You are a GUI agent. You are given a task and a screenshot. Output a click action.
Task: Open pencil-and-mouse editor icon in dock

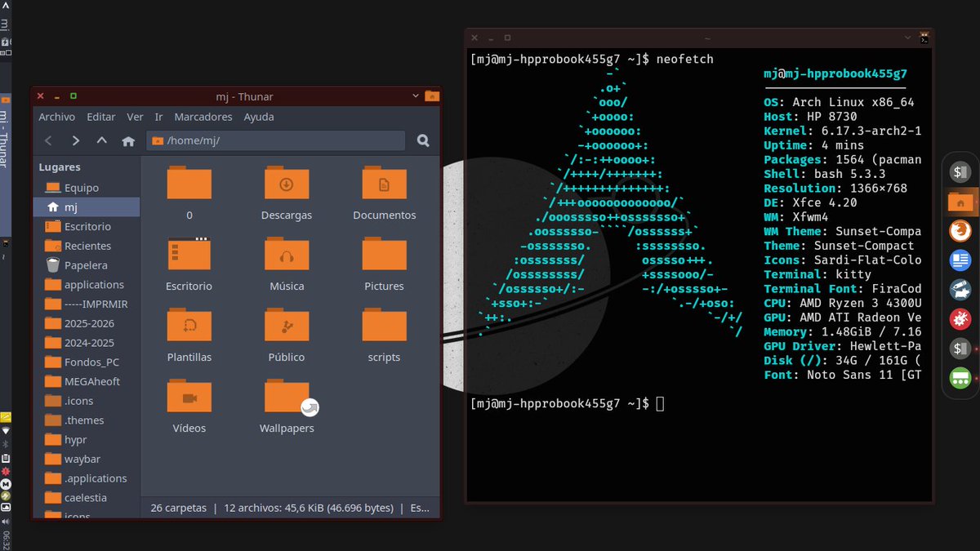point(960,290)
